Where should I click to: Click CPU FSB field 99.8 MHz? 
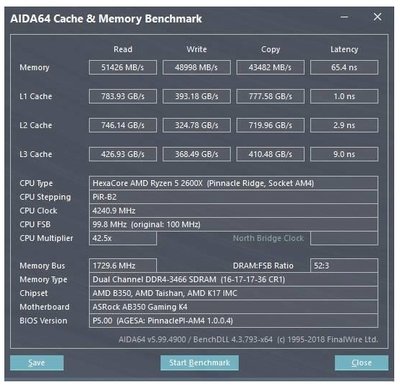point(233,224)
